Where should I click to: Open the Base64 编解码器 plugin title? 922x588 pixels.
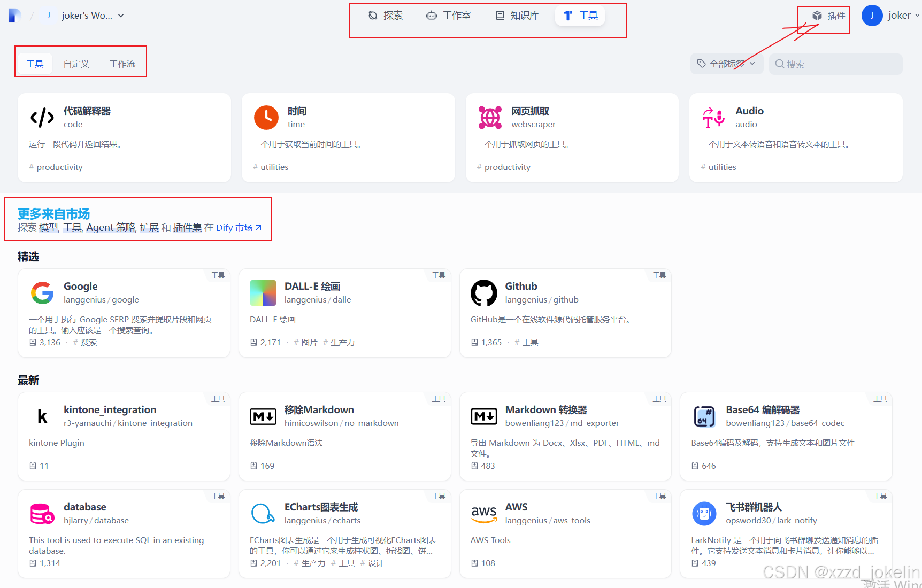[x=763, y=409]
